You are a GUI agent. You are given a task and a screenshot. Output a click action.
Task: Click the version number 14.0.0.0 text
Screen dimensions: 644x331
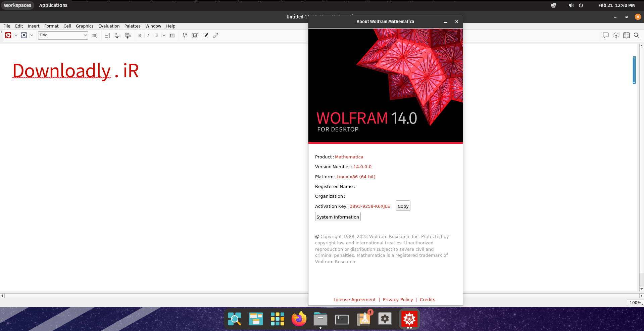[362, 167]
